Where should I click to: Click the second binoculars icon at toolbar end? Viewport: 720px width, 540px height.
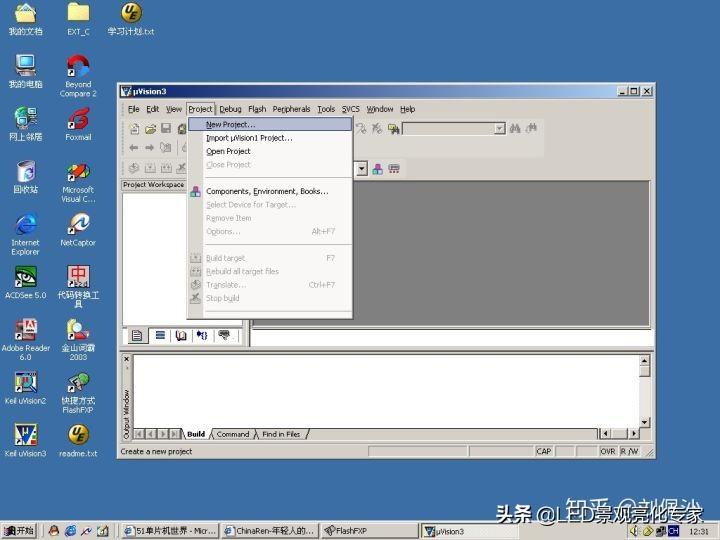pos(531,129)
